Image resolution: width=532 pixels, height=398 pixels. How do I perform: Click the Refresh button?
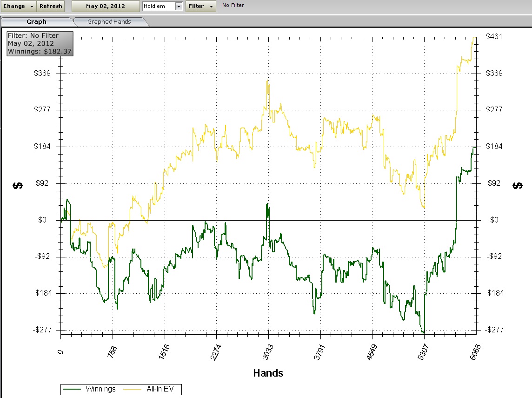(51, 6)
